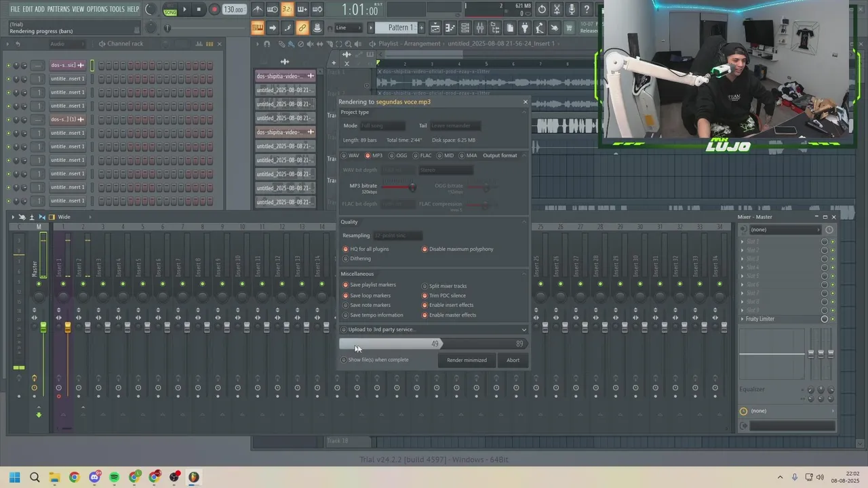Enable the Dithering option
The image size is (868, 488).
[357, 259]
